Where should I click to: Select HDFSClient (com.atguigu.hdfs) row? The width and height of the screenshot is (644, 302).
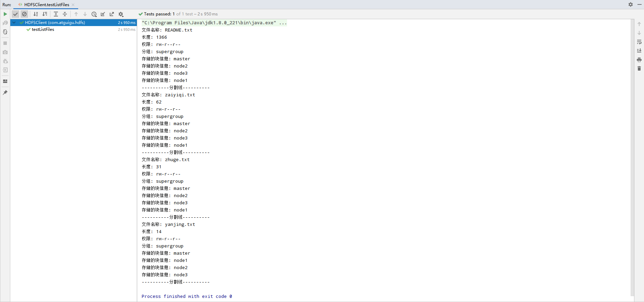pos(74,23)
